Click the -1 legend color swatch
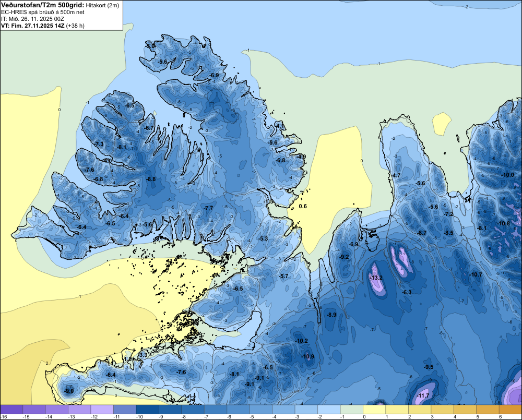 click(351, 410)
